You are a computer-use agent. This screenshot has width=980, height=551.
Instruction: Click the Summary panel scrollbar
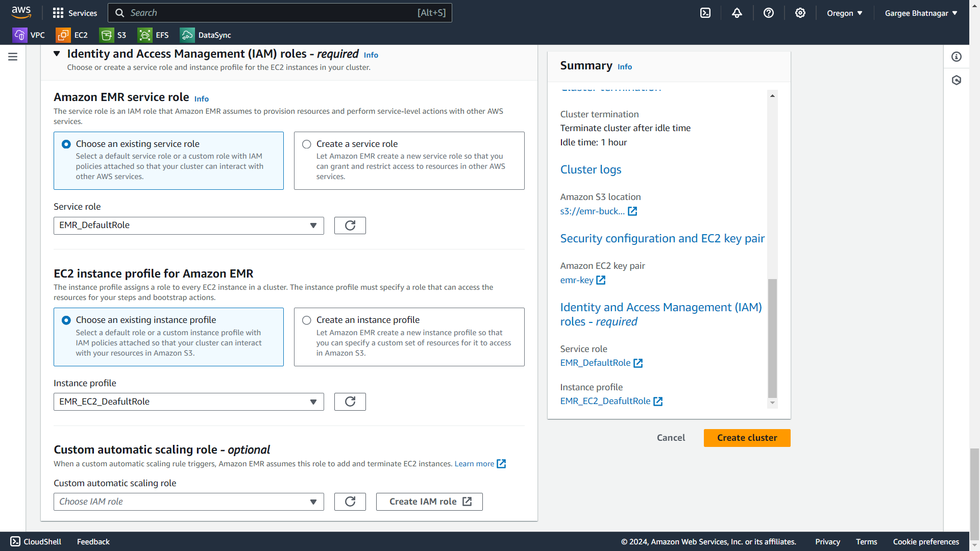pos(772,338)
